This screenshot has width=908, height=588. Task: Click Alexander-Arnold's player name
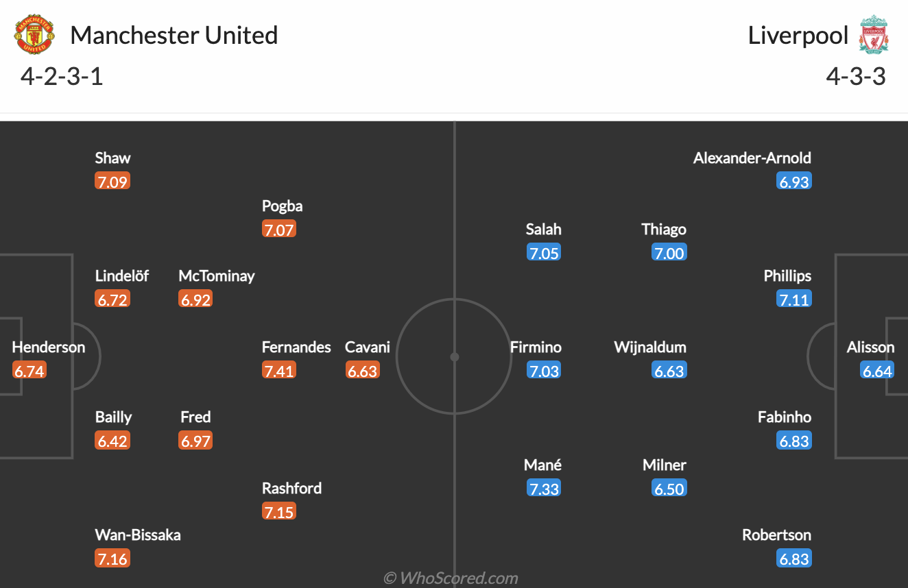[752, 158]
